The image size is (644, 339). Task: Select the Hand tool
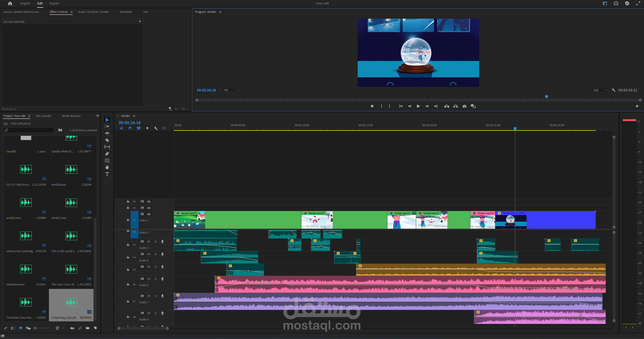[107, 167]
